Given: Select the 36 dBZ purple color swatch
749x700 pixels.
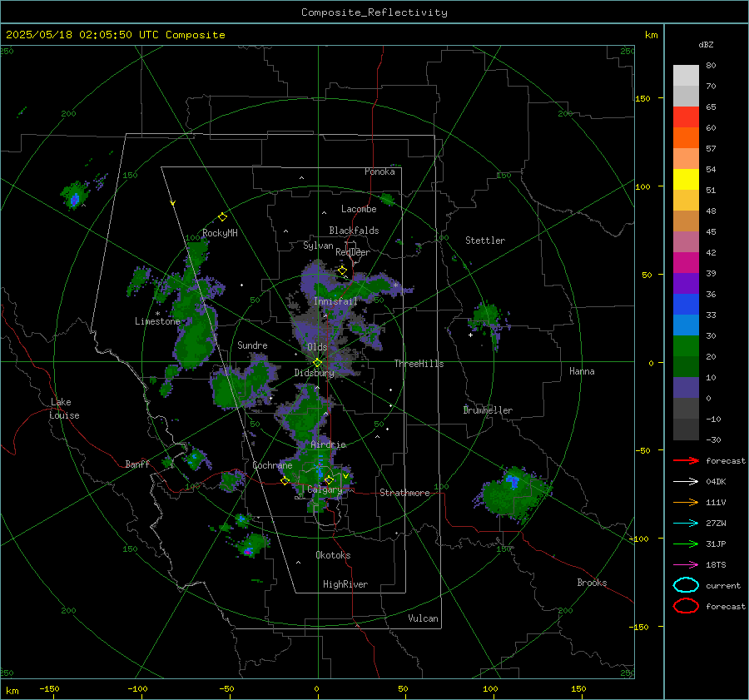Looking at the screenshot, I should point(686,283).
